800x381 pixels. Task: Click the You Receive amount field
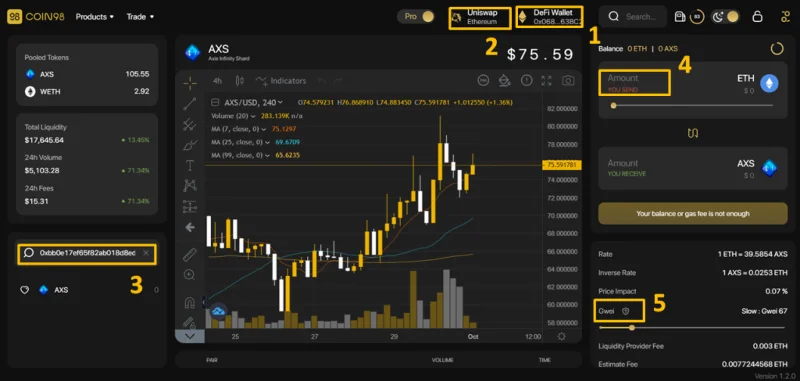coord(627,168)
